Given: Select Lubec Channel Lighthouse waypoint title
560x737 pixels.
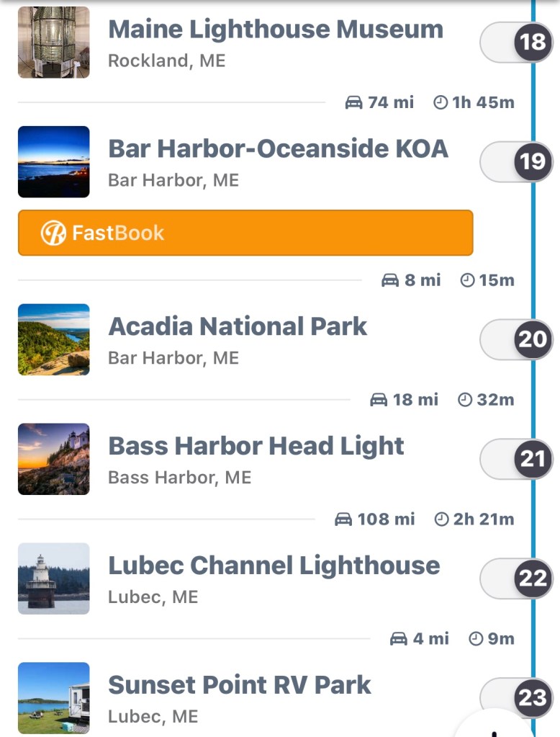Looking at the screenshot, I should coord(274,566).
